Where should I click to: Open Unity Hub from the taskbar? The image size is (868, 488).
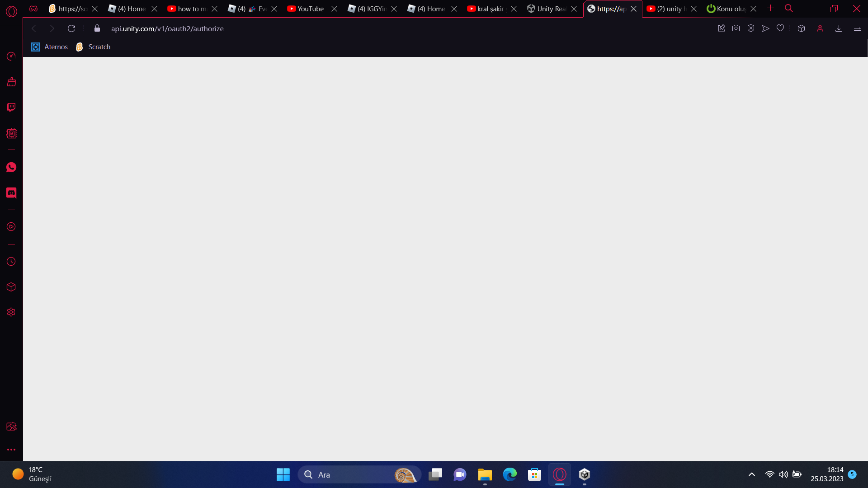pyautogui.click(x=584, y=474)
